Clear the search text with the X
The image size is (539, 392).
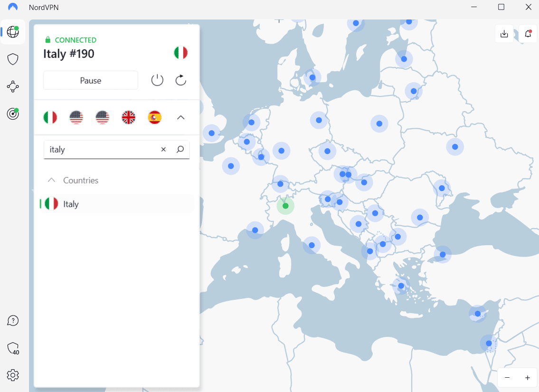[164, 149]
